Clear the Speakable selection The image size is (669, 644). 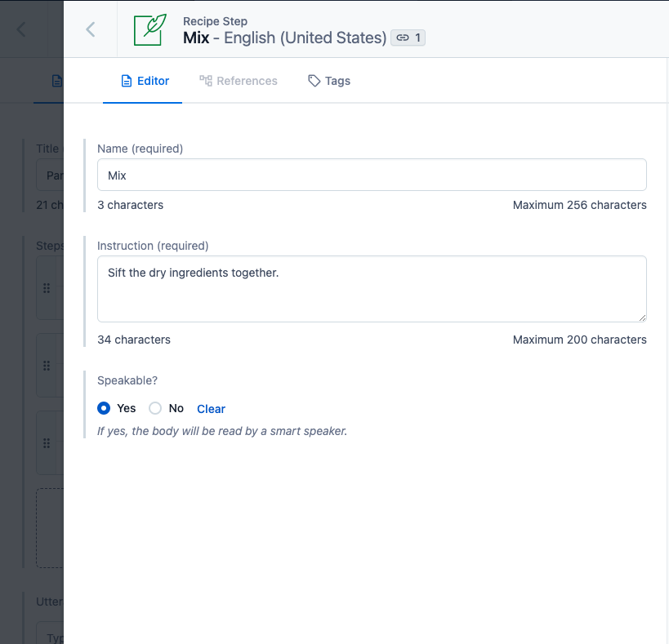coord(211,409)
